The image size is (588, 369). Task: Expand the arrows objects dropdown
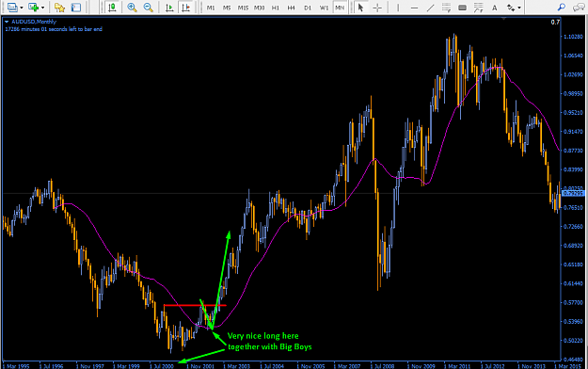pos(519,8)
